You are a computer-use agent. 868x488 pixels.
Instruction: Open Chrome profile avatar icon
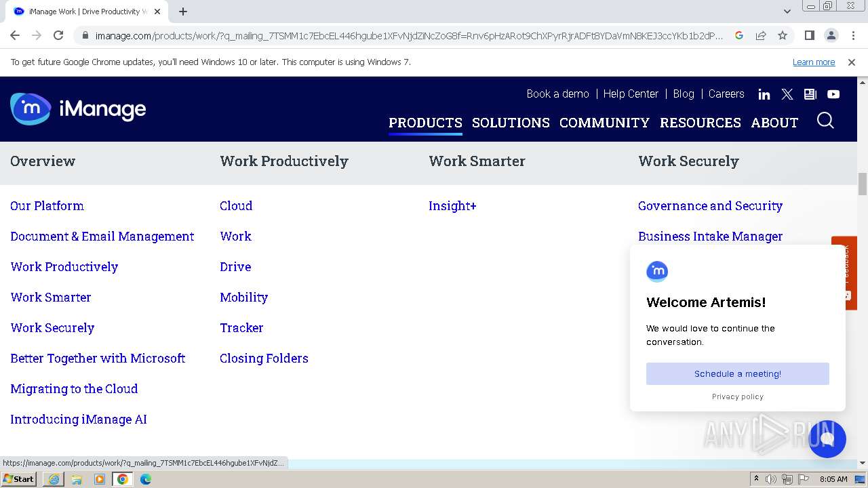(x=831, y=35)
